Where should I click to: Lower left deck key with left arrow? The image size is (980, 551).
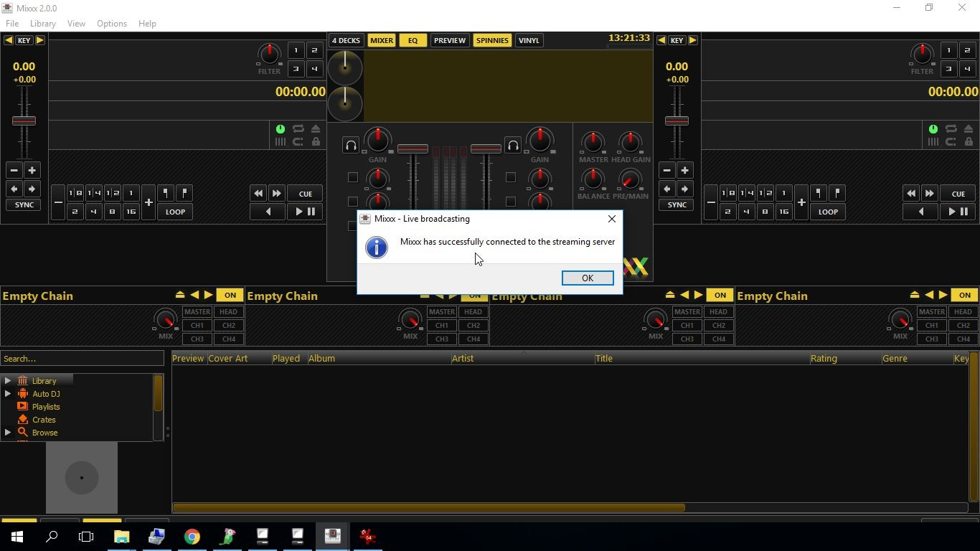coord(9,40)
